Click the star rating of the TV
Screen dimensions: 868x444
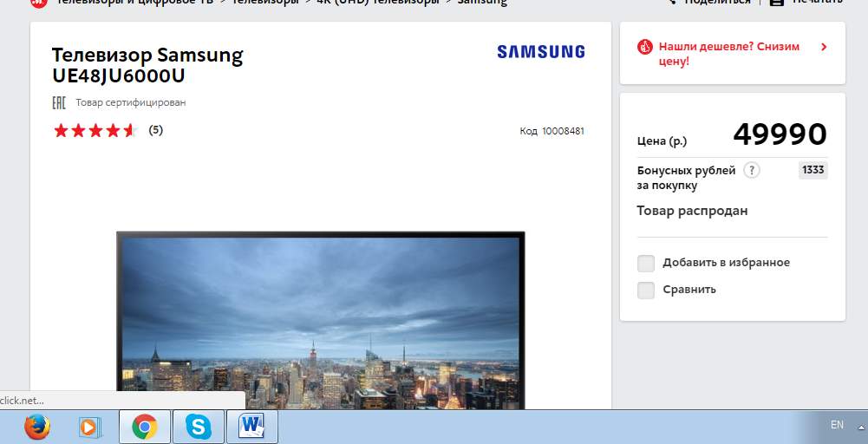point(95,131)
